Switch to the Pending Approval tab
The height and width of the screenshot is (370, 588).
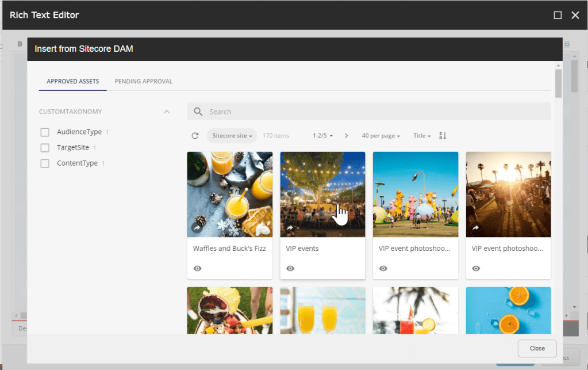coord(143,81)
